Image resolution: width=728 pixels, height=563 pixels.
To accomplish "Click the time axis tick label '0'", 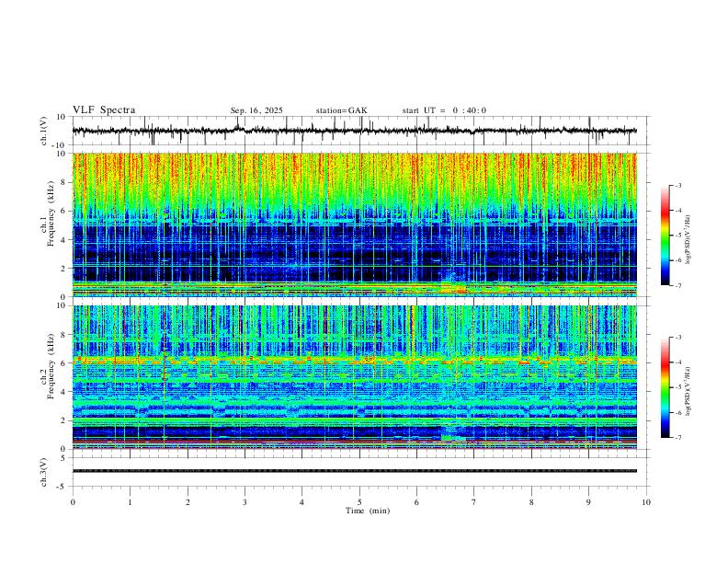I will click(73, 502).
